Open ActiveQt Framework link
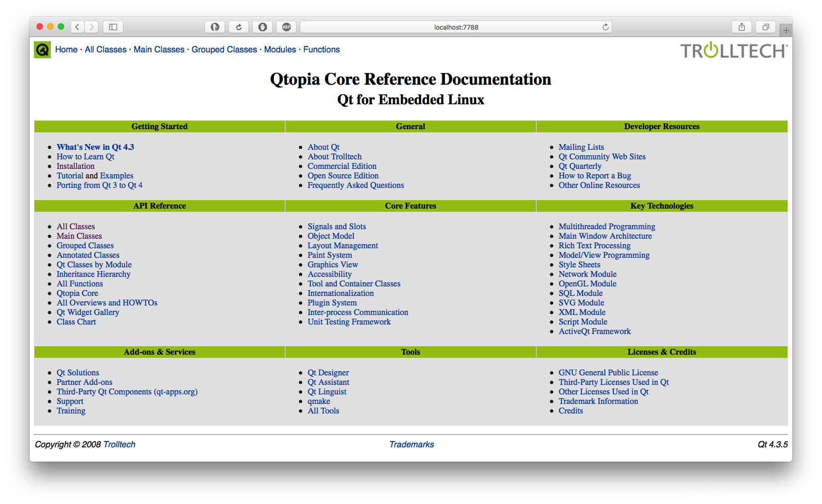Viewport: 822px width, 504px height. [595, 331]
